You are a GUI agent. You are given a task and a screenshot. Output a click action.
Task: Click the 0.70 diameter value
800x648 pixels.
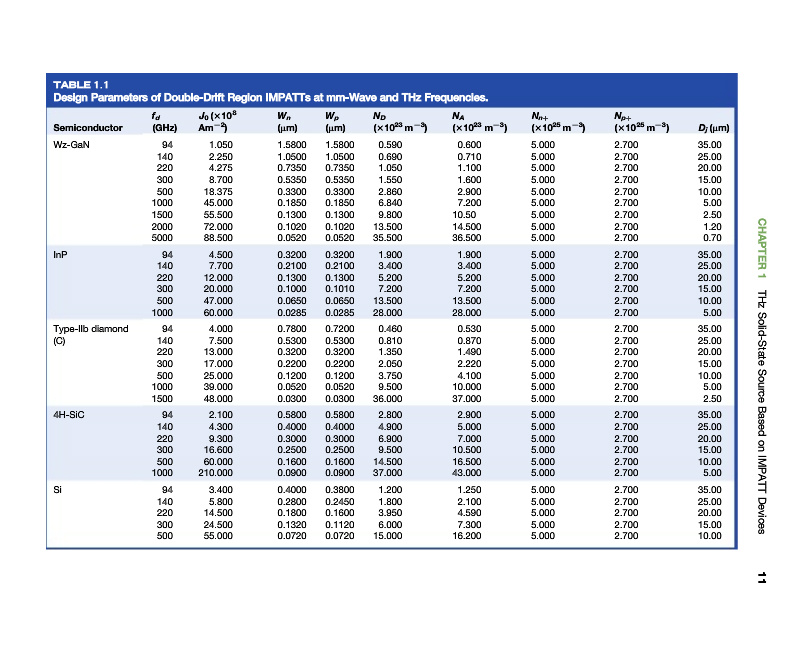712,238
